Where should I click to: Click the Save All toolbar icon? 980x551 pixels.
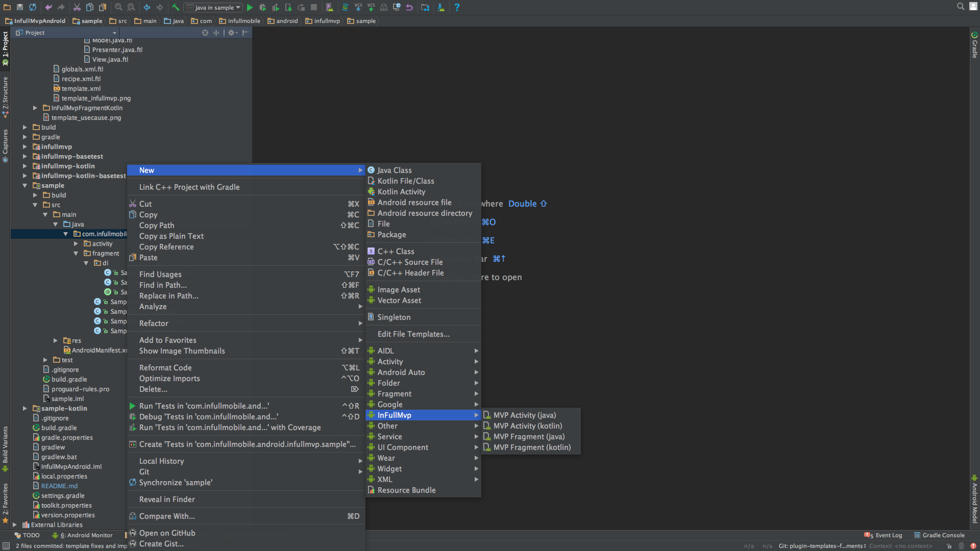coord(20,7)
